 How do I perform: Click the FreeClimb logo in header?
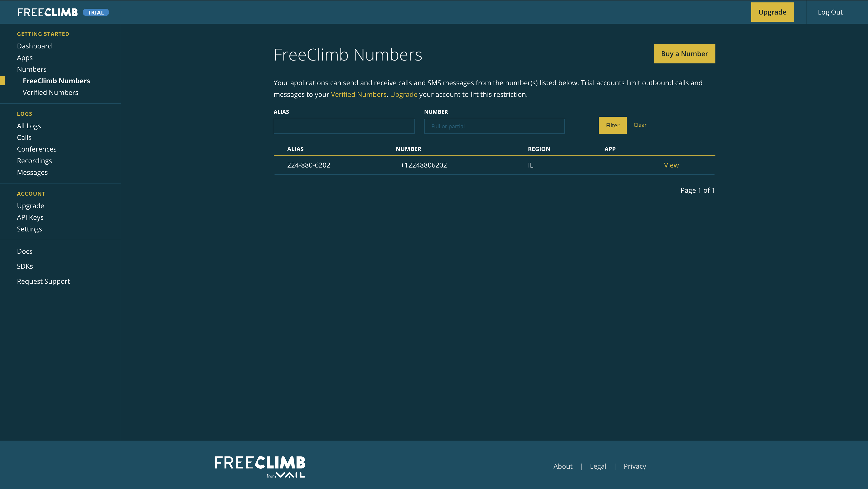[47, 12]
